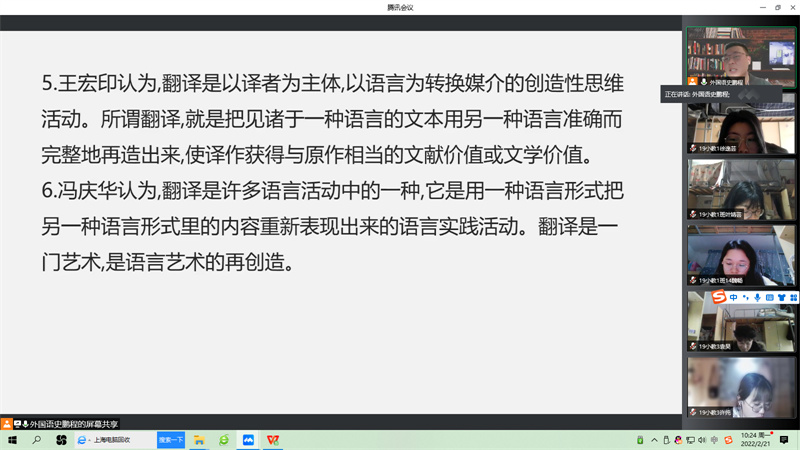Toggle Sogou punctuation mode button
The image size is (800, 450).
tap(745, 298)
